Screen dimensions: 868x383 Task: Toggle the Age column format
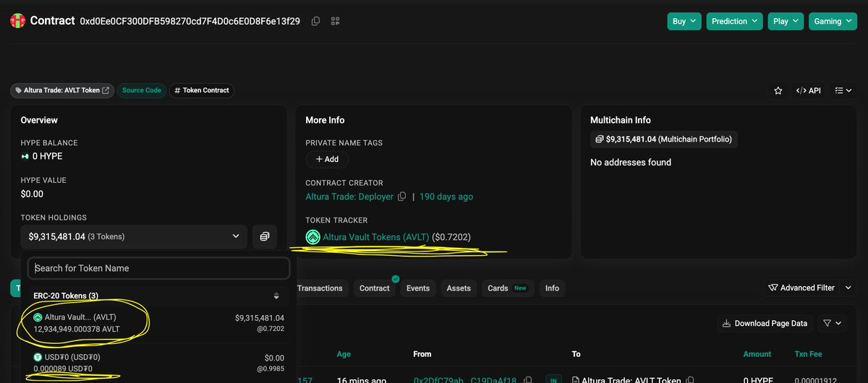click(x=344, y=354)
